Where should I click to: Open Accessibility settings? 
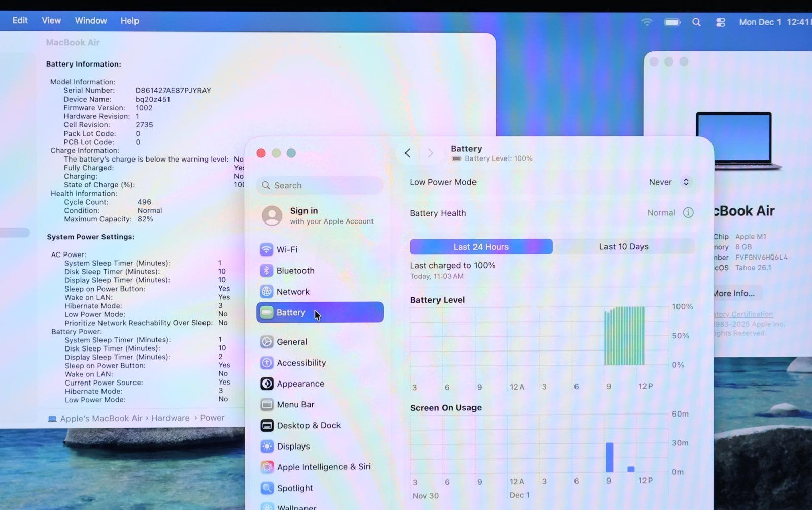300,363
